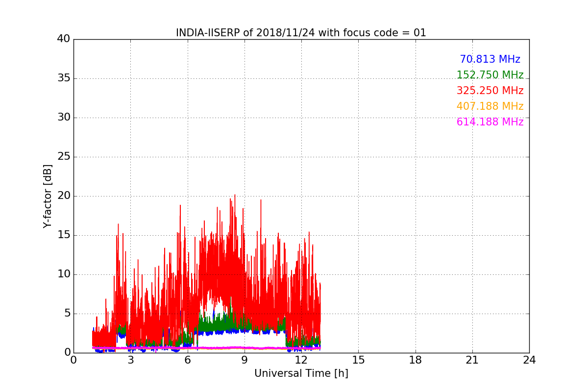The image size is (588, 392).
Task: Click the x-axis tick label 24
Action: pyautogui.click(x=529, y=360)
